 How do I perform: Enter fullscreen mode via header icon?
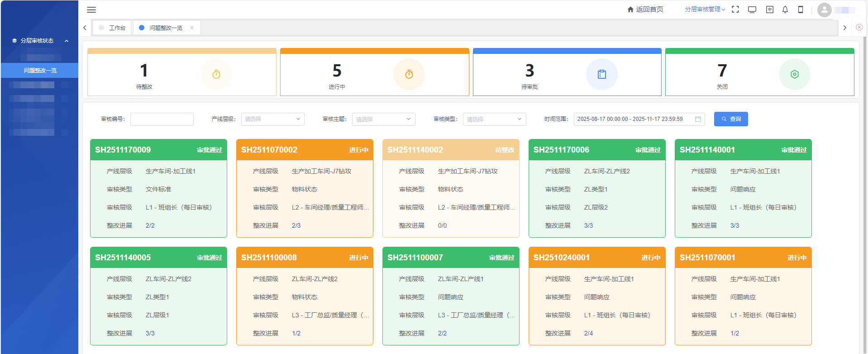pyautogui.click(x=735, y=10)
